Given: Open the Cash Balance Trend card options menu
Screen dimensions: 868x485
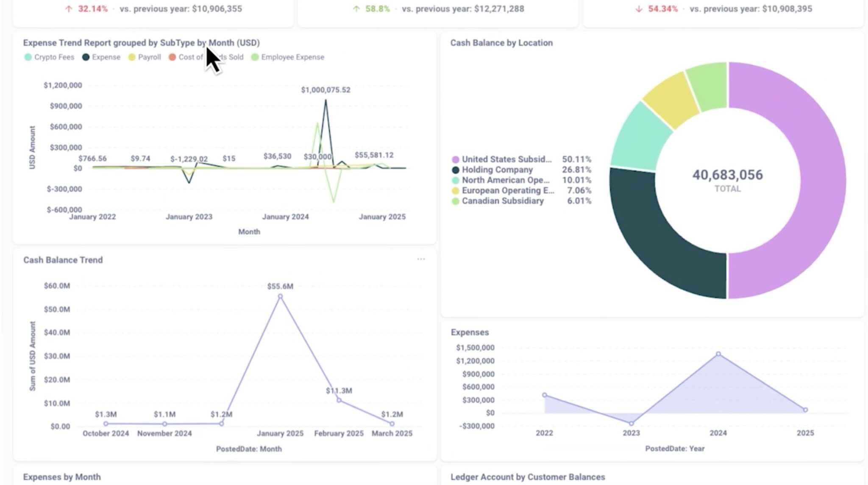Looking at the screenshot, I should (x=422, y=259).
